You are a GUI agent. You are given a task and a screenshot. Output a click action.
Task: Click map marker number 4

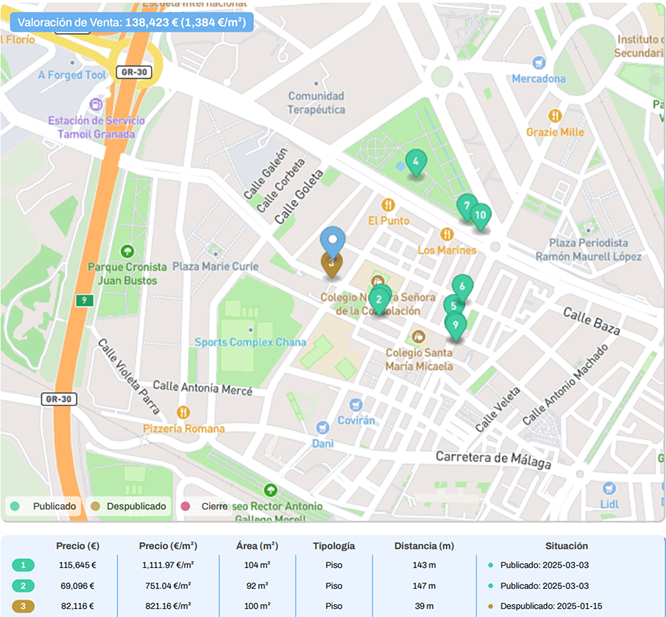click(x=415, y=161)
